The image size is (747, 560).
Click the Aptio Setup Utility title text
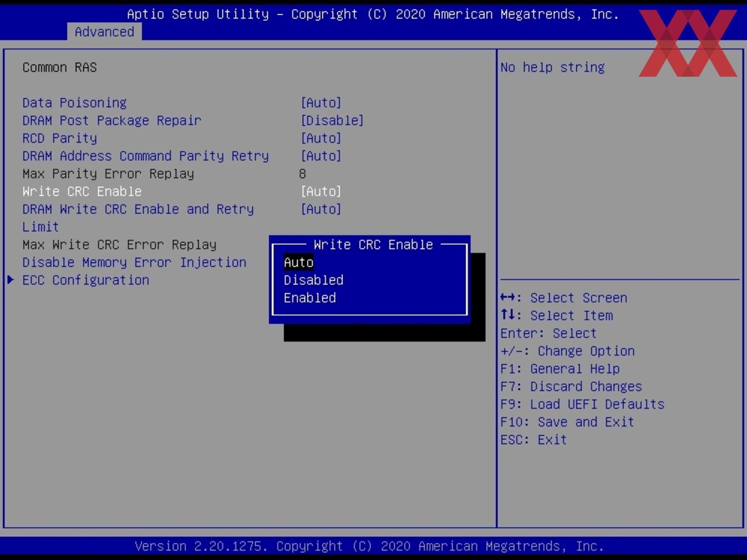[x=372, y=14]
